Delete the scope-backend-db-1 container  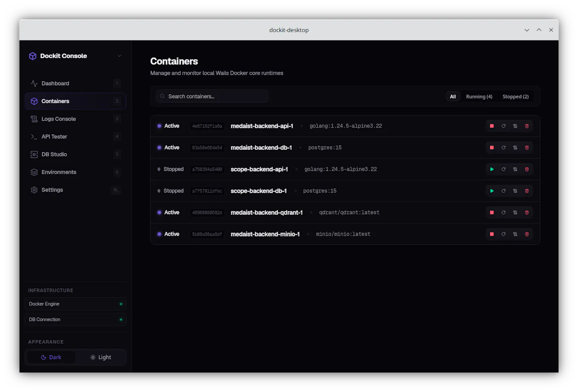click(x=527, y=191)
